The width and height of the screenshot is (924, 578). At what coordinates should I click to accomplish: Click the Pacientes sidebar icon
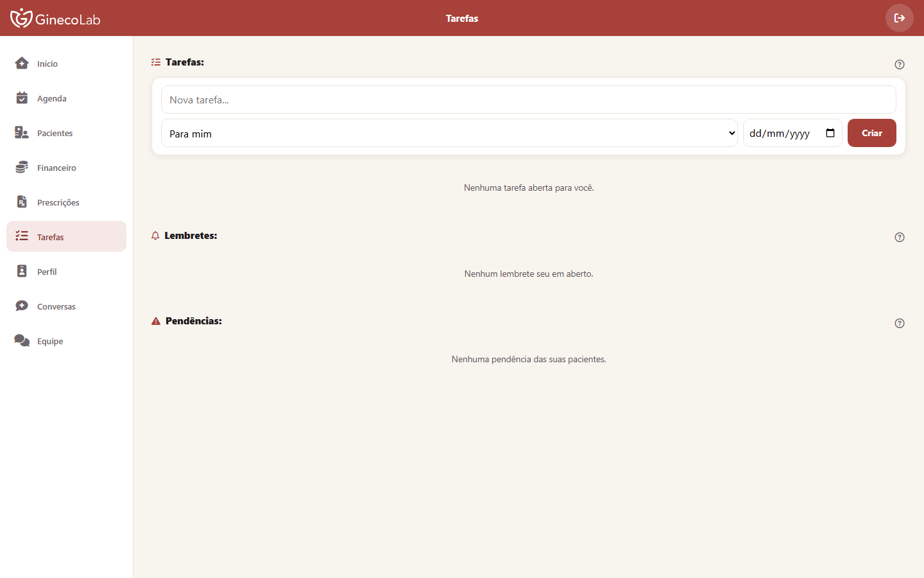[22, 132]
